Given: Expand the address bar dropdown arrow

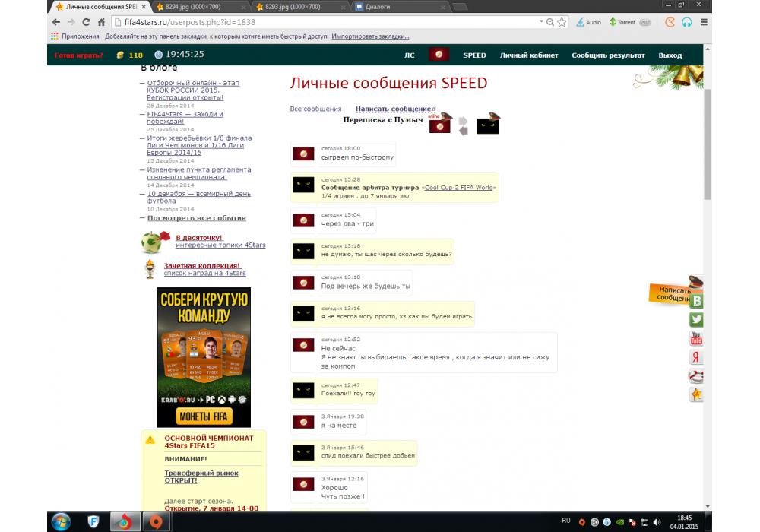Looking at the screenshot, I should pos(541,22).
